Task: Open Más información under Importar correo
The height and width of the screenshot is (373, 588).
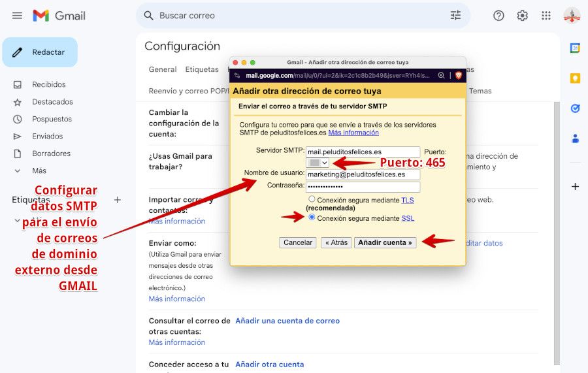Action: (176, 221)
